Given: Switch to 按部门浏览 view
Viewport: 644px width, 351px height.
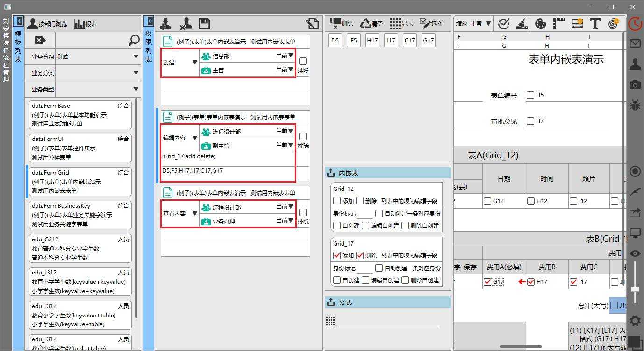Looking at the screenshot, I should coord(47,24).
